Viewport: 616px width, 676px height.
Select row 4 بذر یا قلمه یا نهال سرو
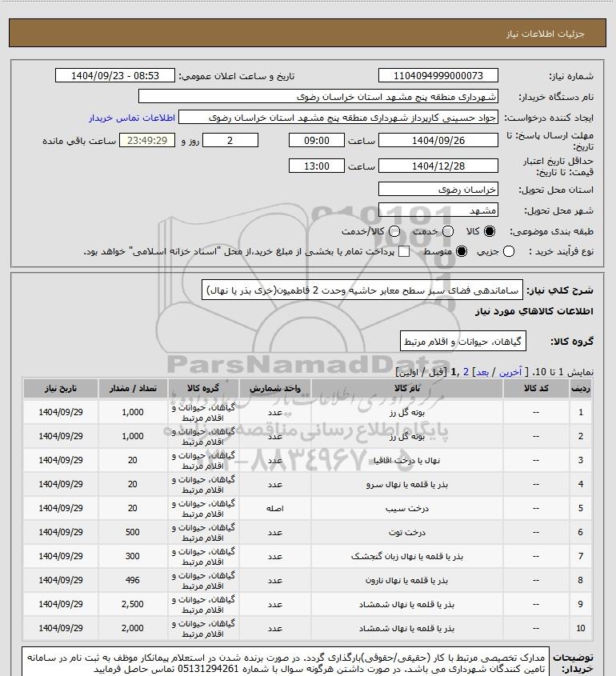(x=308, y=484)
